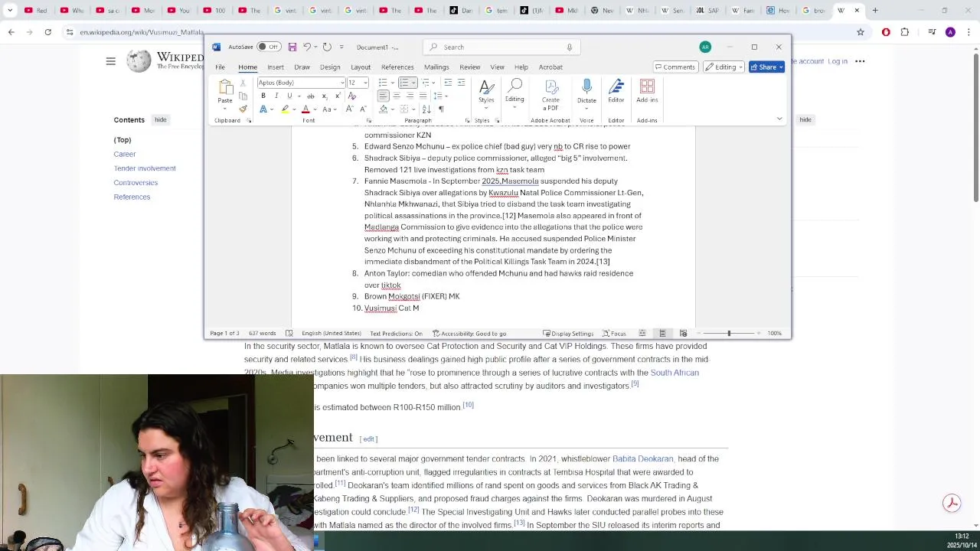Toggle AutoSave switch on
The height and width of the screenshot is (551, 980).
268,47
